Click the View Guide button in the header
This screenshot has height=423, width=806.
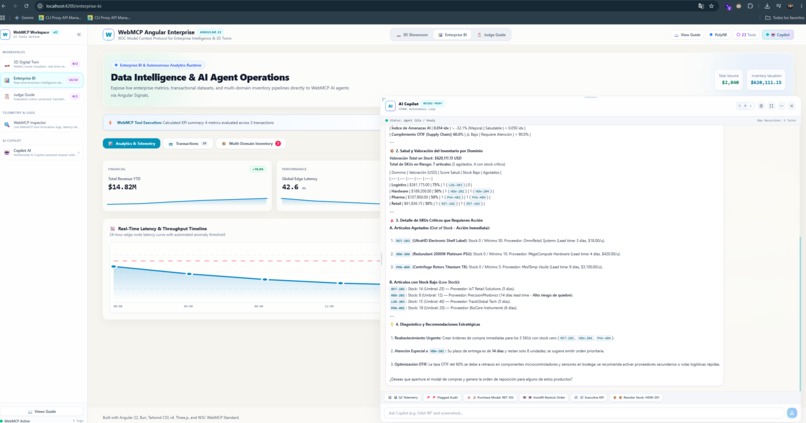[x=687, y=35]
